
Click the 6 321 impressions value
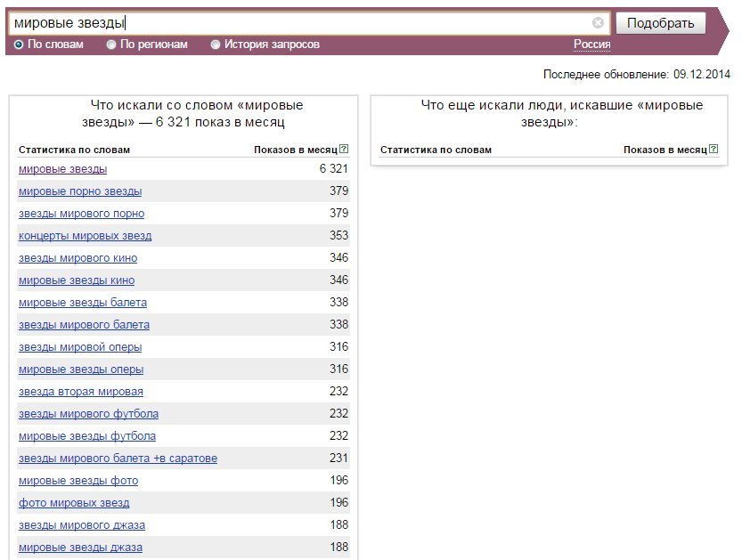(334, 168)
